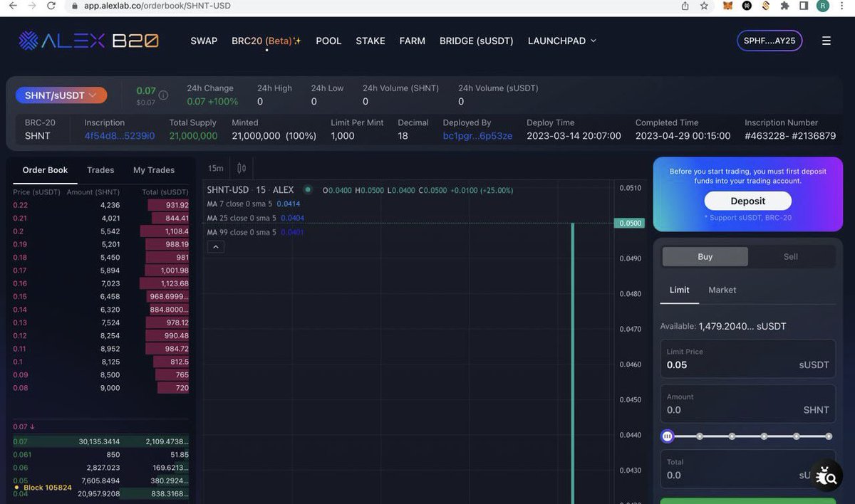Image resolution: width=855 pixels, height=504 pixels.
Task: Click the amount slider handle
Action: pyautogui.click(x=668, y=436)
